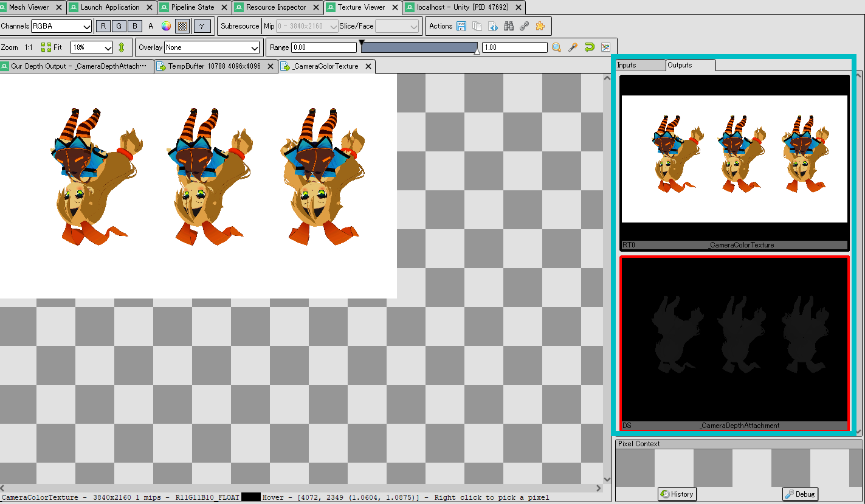Click the white point range slider handle
865x504 pixels.
pos(477,52)
